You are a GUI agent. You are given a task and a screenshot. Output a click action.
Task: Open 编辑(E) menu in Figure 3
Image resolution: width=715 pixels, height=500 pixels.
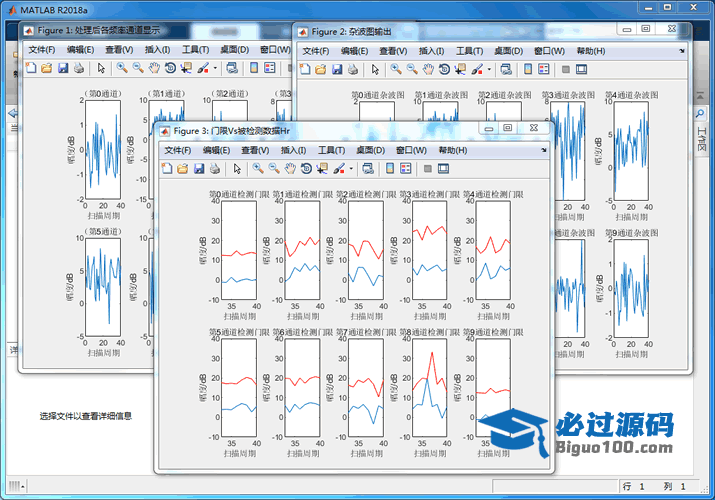[216, 150]
